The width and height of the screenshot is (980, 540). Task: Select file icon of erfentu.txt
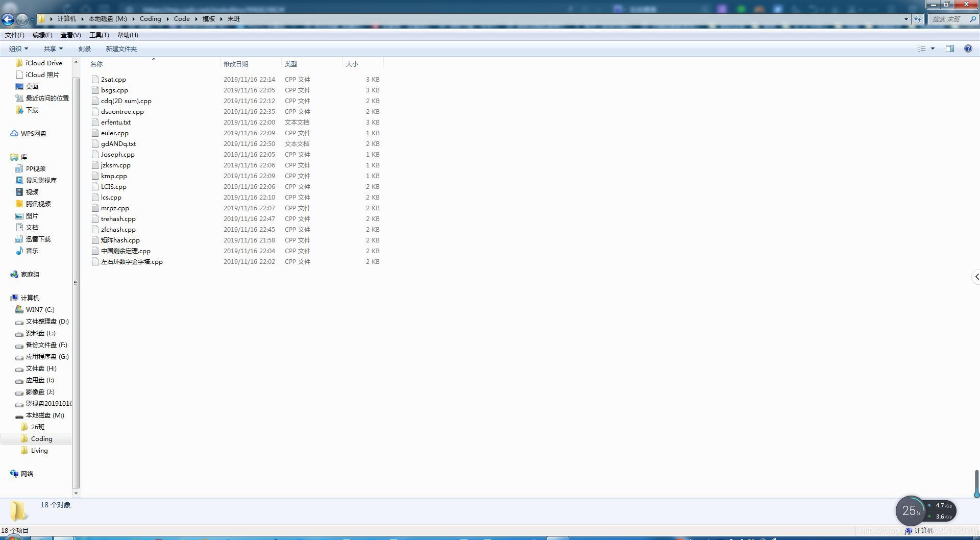(95, 122)
